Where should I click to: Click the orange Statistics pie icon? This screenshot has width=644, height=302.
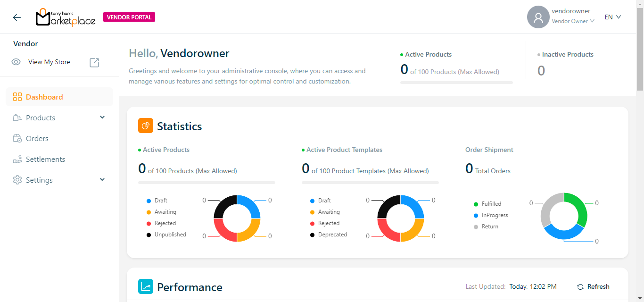click(146, 126)
